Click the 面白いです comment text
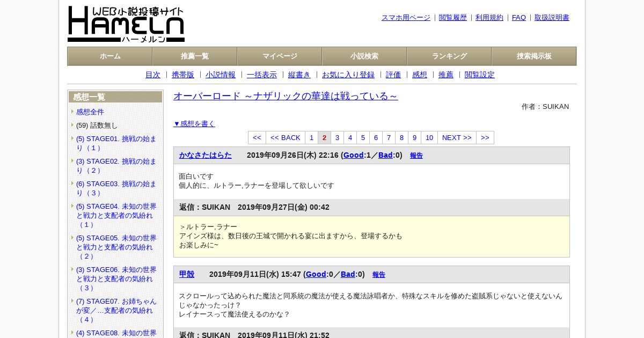This screenshot has height=338, width=644. pos(196,177)
